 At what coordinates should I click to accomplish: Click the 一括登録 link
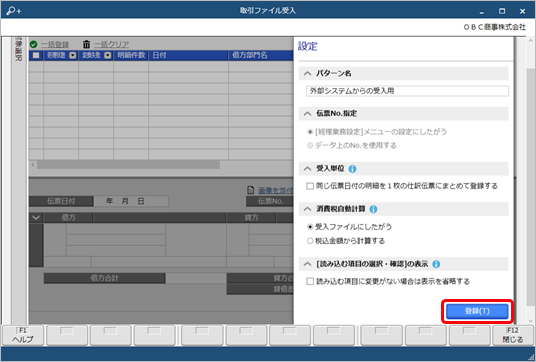click(55, 44)
